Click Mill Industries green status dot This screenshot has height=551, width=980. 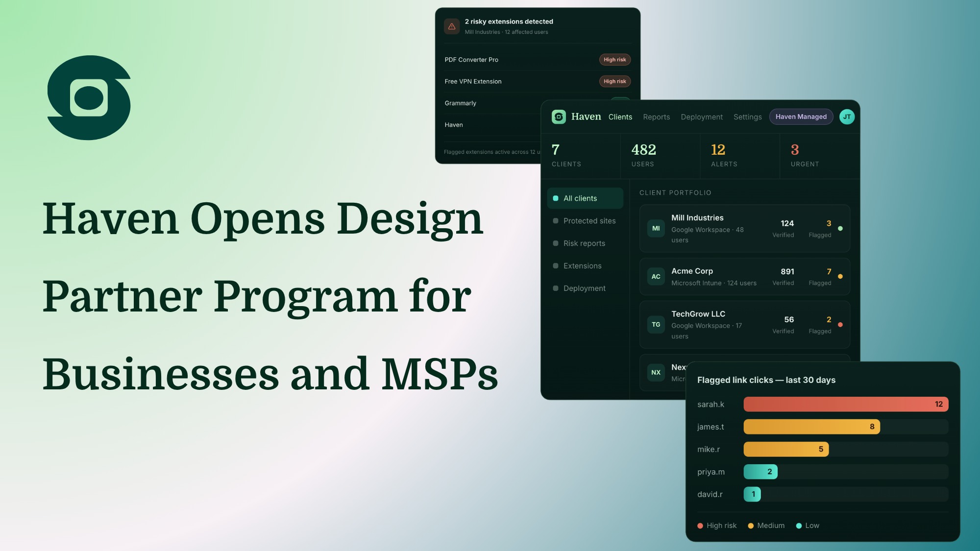tap(840, 228)
